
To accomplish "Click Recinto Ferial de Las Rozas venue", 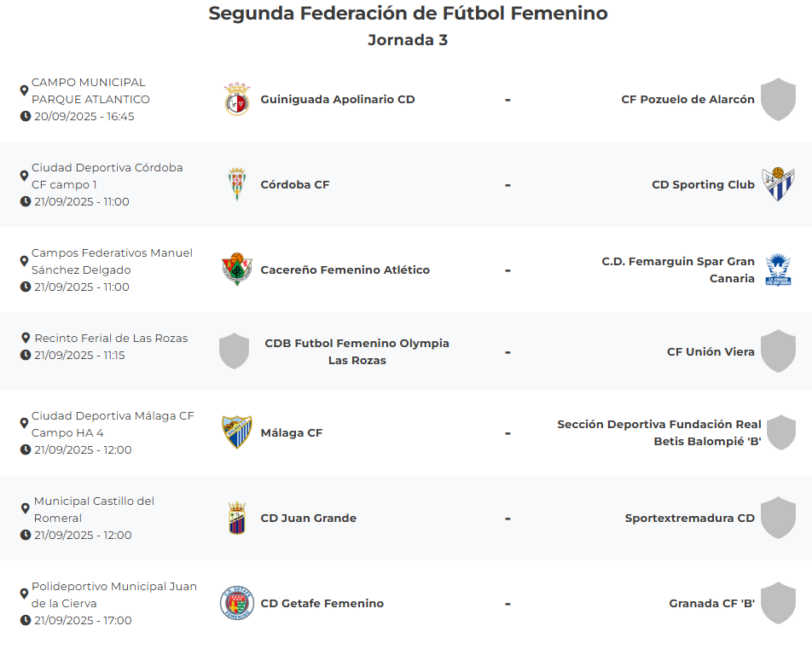I will coord(111,338).
